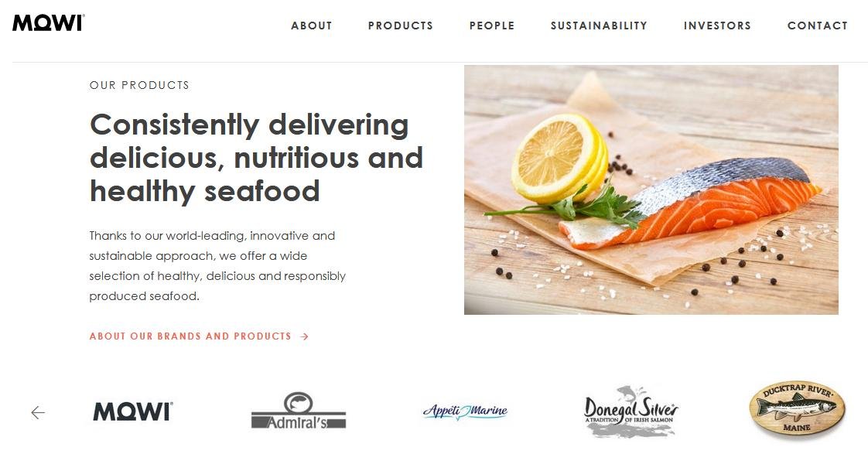Navigate to the Investors menu item

pyautogui.click(x=717, y=26)
